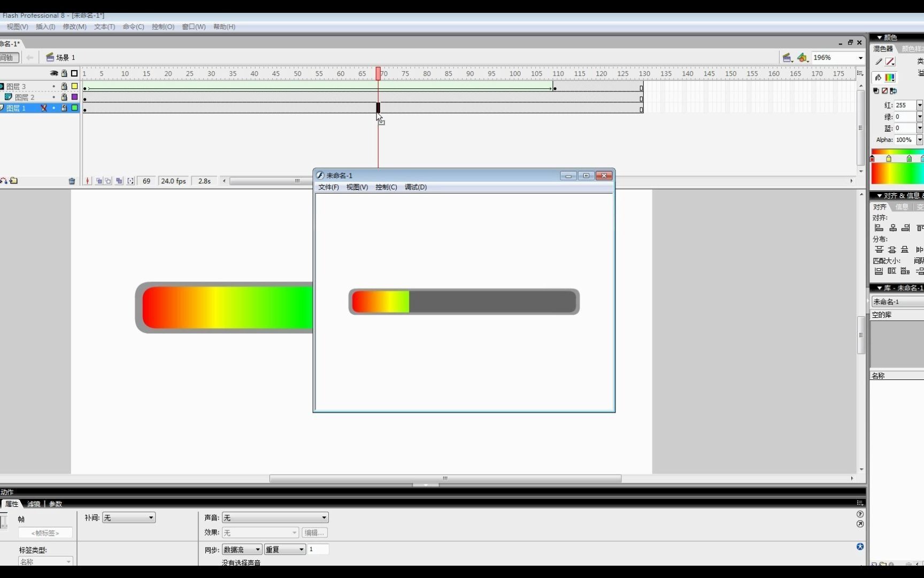The width and height of the screenshot is (924, 578).
Task: Click the no color icon
Action: [884, 91]
